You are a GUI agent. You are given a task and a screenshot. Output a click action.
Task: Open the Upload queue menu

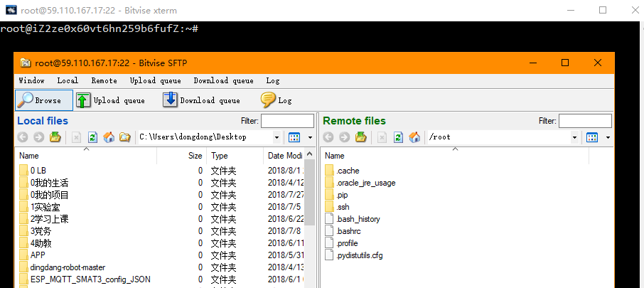155,80
